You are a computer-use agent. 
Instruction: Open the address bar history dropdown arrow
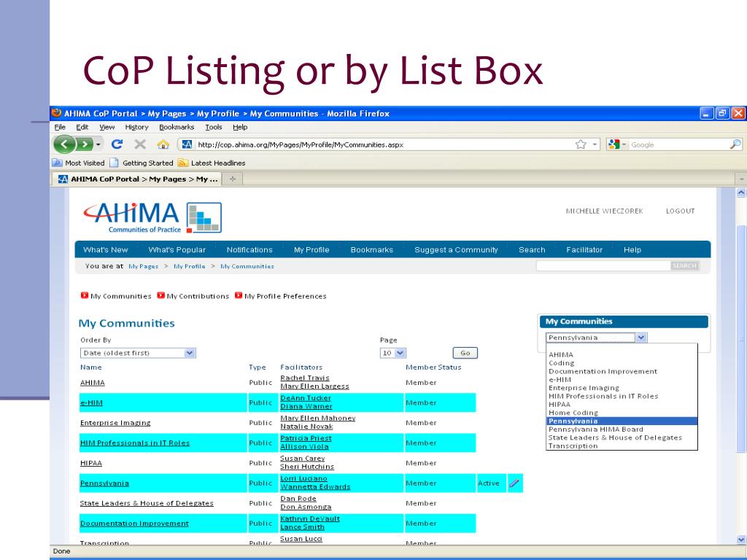point(595,144)
